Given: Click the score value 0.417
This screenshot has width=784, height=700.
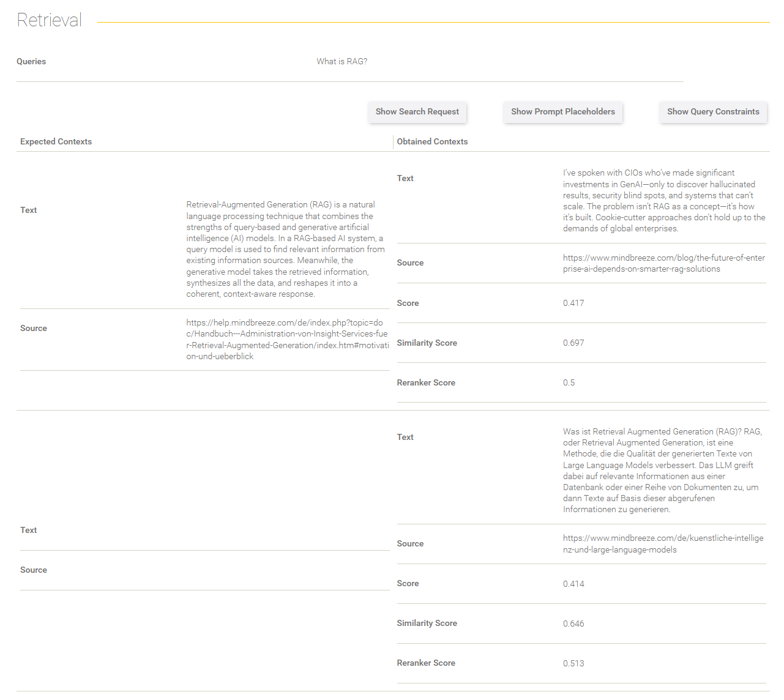Looking at the screenshot, I should [x=573, y=303].
